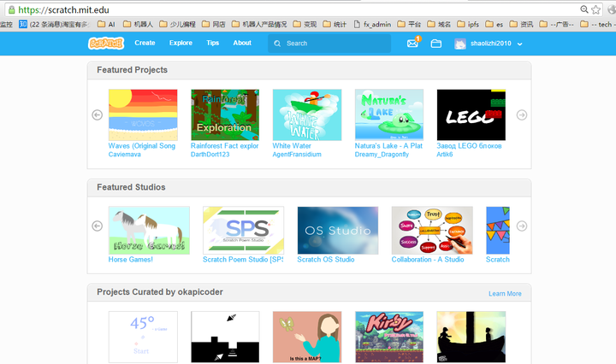Screen dimensions: 616x364
Task: Click the Horse Games! studio link
Action: pyautogui.click(x=130, y=260)
